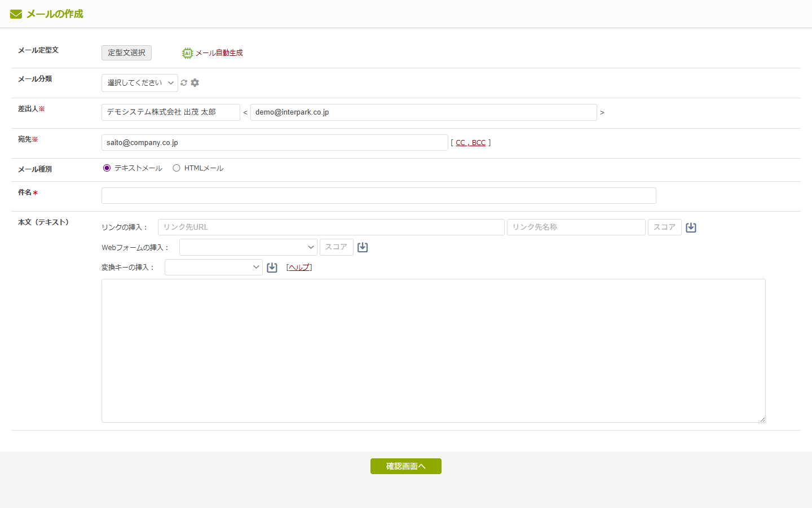Click the envelope icon in page header
This screenshot has height=508, width=812.
(x=16, y=14)
